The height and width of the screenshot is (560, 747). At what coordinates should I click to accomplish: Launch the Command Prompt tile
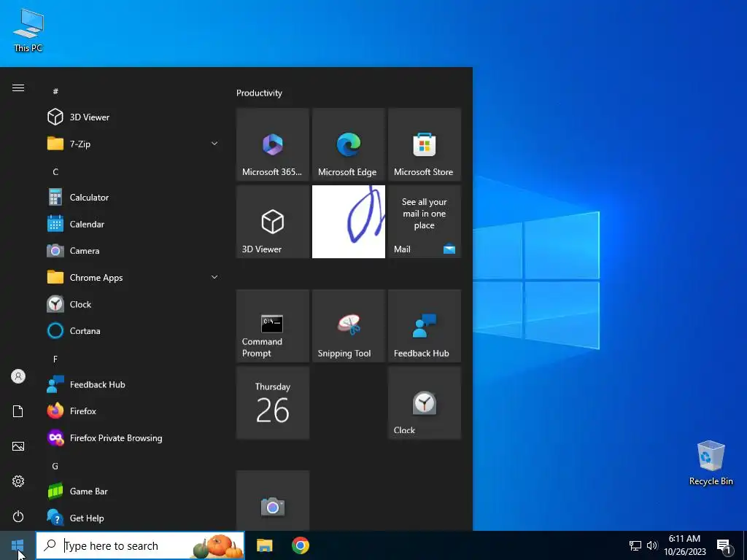click(x=273, y=326)
